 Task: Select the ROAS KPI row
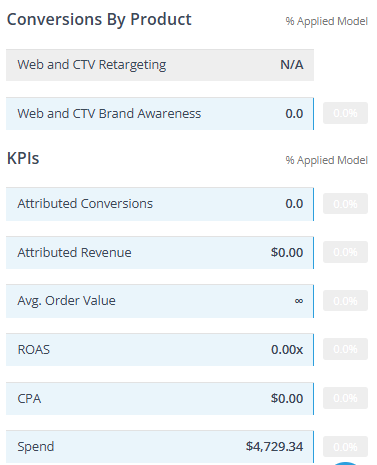point(160,350)
